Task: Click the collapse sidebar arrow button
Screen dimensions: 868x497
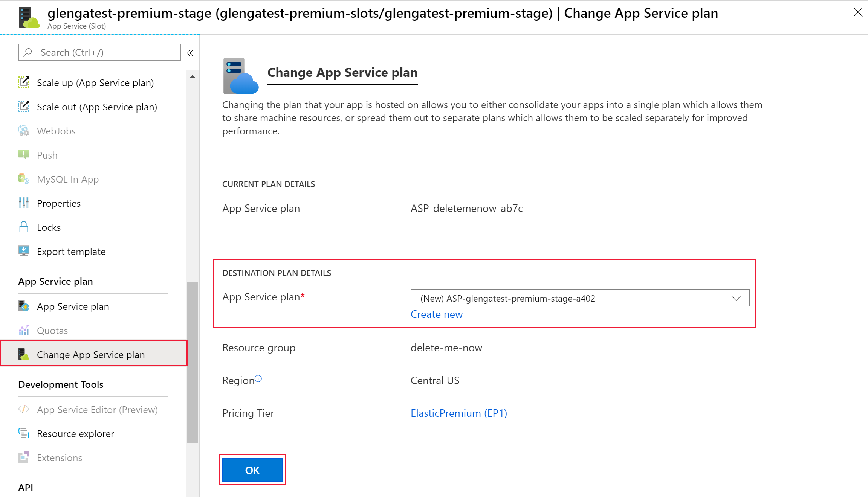Action: click(x=188, y=53)
